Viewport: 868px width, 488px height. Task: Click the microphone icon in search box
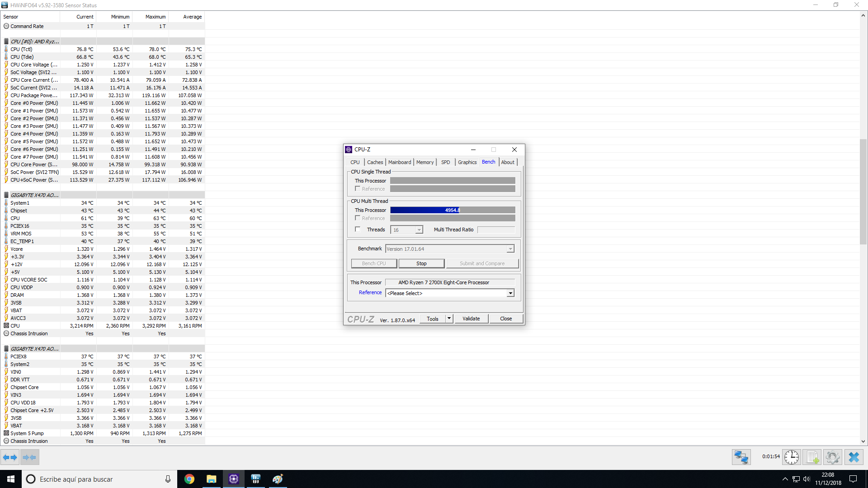tap(168, 479)
